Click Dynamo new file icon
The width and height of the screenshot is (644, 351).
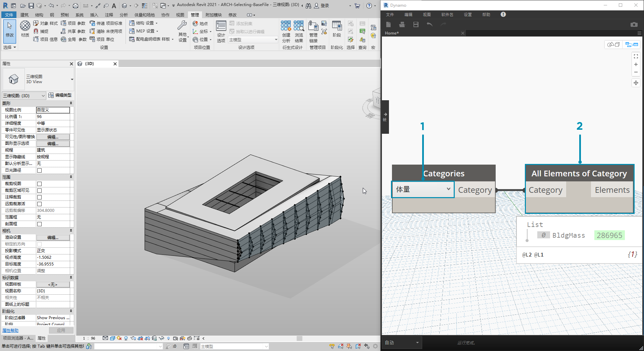[x=388, y=24]
